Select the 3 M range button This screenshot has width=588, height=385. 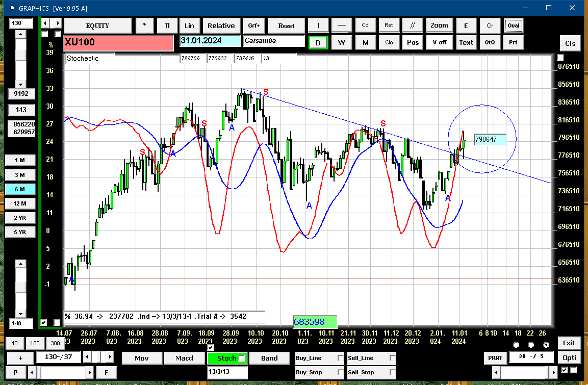coord(20,175)
